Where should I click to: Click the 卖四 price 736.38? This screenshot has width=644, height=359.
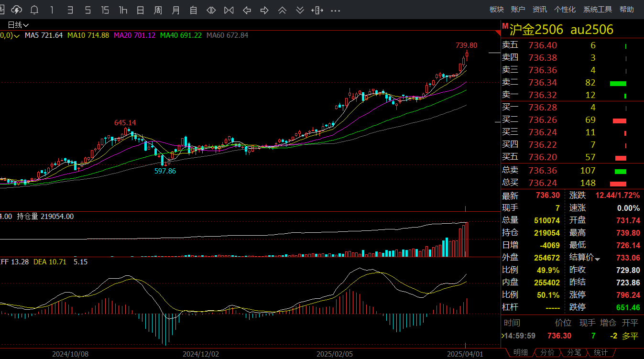tap(543, 58)
